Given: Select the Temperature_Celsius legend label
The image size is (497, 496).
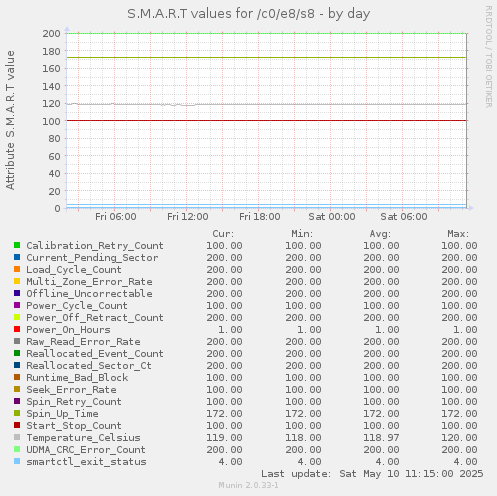Looking at the screenshot, I should (83, 438).
